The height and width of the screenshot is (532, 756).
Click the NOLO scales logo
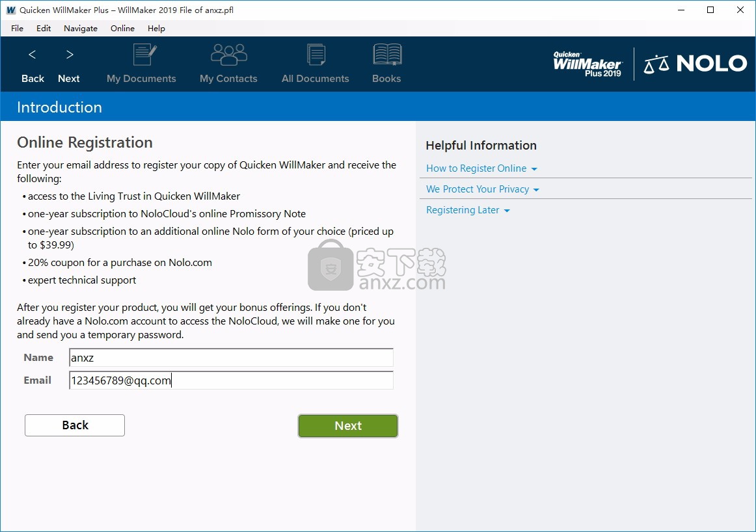click(x=695, y=64)
